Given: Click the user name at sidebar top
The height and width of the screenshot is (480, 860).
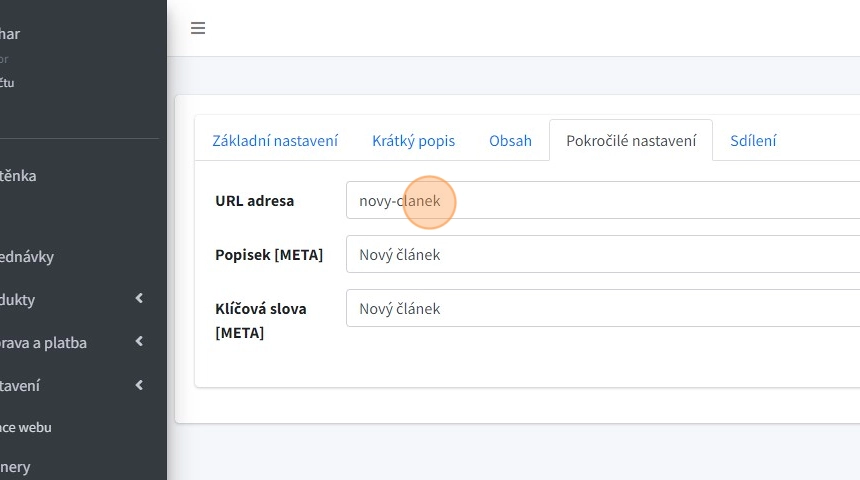Looking at the screenshot, I should (x=10, y=34).
